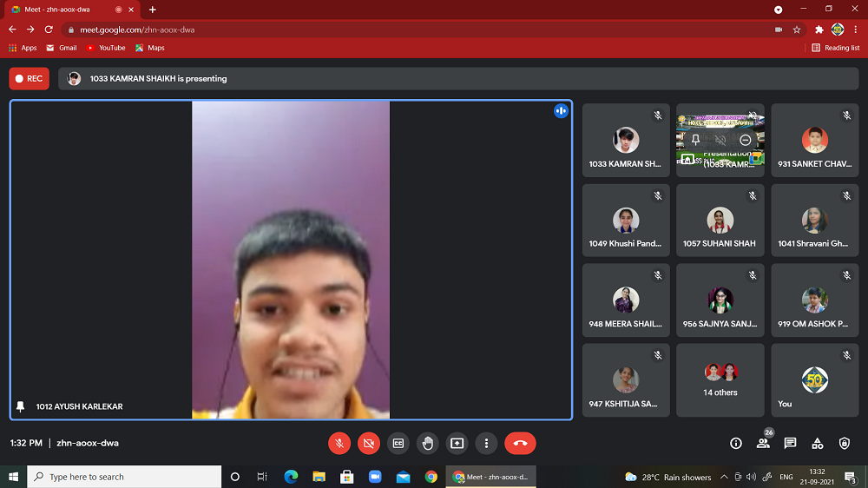Pin the presentation tile

695,140
